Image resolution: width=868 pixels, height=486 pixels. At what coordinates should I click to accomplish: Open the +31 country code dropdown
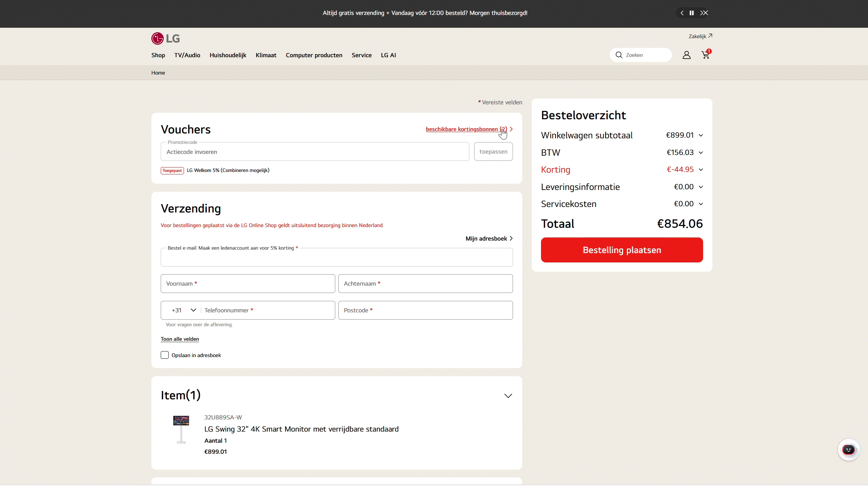[184, 310]
